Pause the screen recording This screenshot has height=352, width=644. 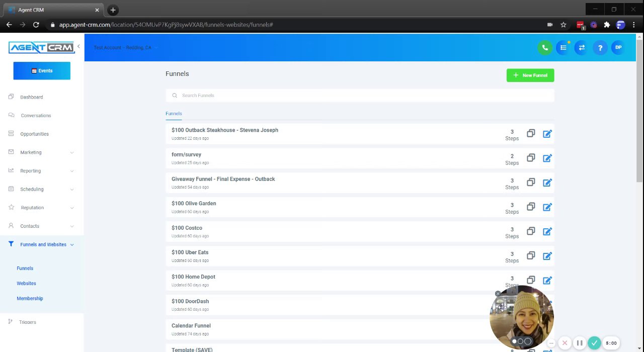pyautogui.click(x=580, y=343)
